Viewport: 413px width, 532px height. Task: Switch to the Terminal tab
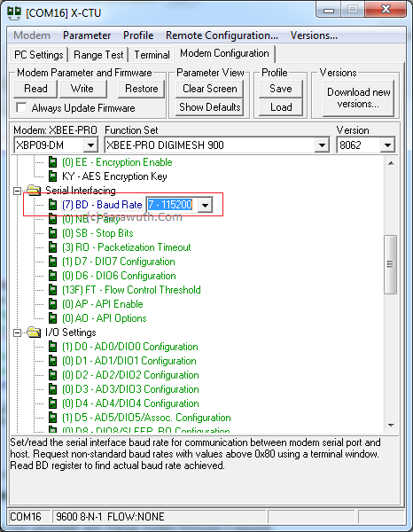point(152,55)
